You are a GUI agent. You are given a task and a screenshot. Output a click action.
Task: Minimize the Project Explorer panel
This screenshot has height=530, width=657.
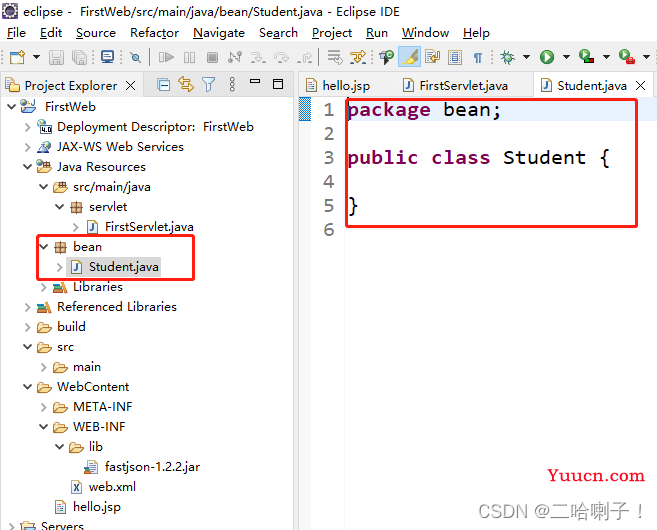(x=255, y=82)
